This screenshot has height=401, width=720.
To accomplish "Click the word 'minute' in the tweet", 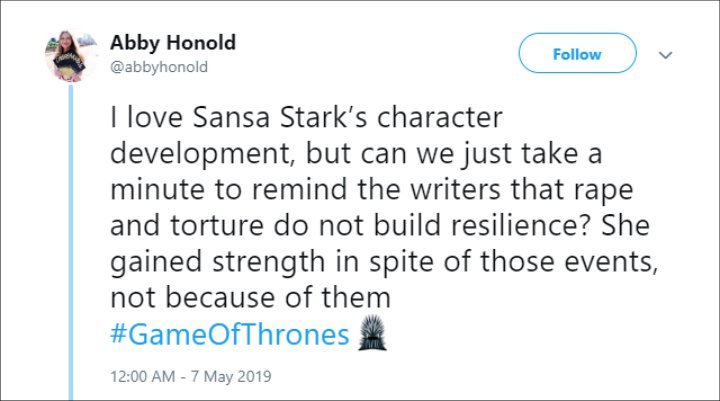I will pos(157,190).
